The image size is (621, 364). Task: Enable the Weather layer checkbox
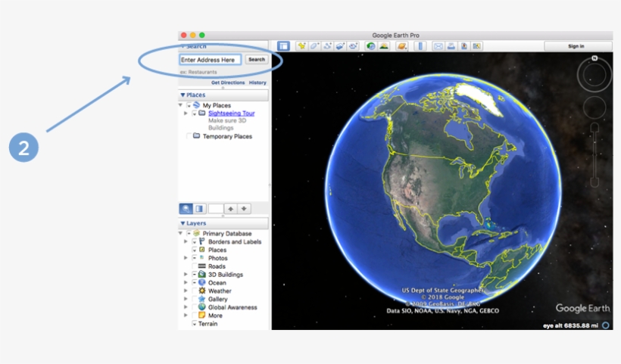[x=194, y=291]
